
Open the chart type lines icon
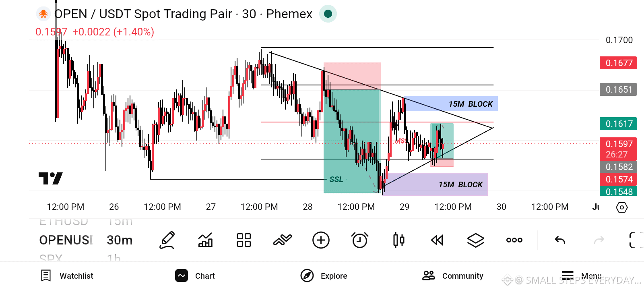click(282, 240)
